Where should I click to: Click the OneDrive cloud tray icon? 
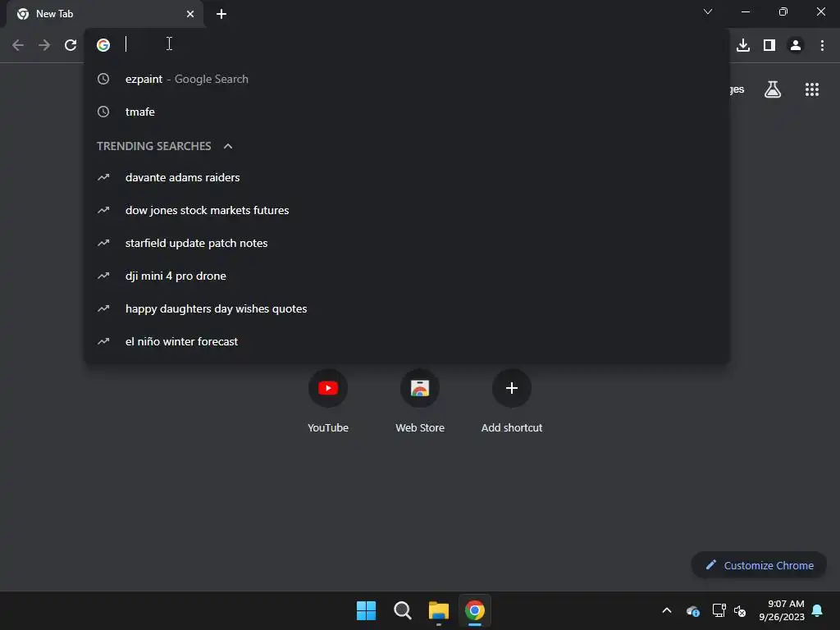692,610
